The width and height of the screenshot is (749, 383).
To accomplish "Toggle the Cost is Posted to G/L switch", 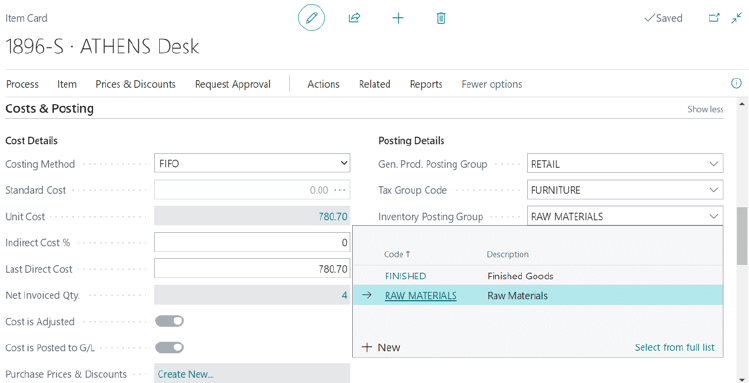I will click(x=170, y=347).
